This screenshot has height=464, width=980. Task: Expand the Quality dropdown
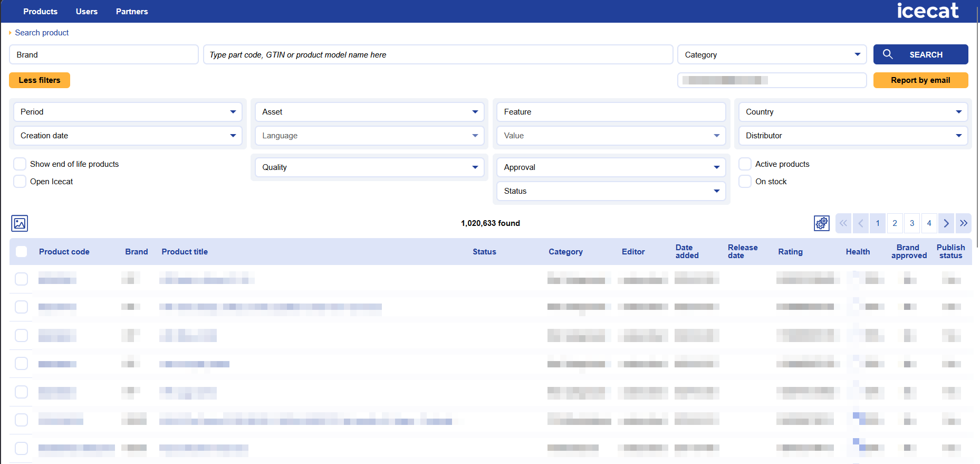pyautogui.click(x=369, y=167)
